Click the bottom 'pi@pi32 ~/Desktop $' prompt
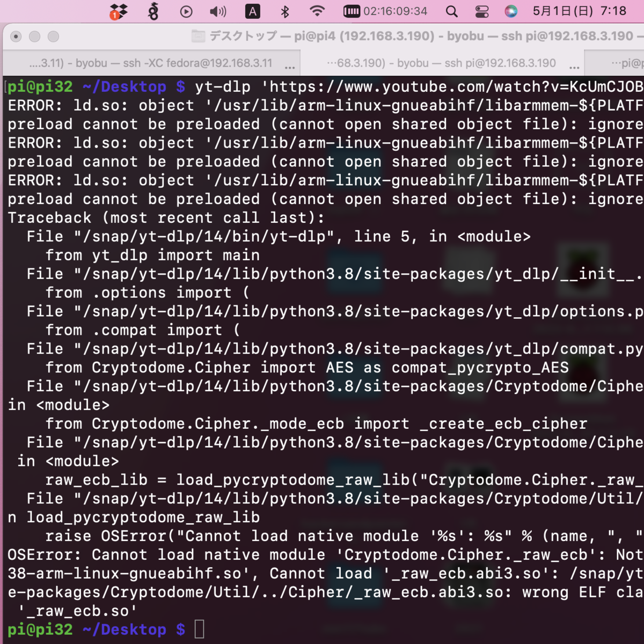This screenshot has width=644, height=644. coord(97,630)
